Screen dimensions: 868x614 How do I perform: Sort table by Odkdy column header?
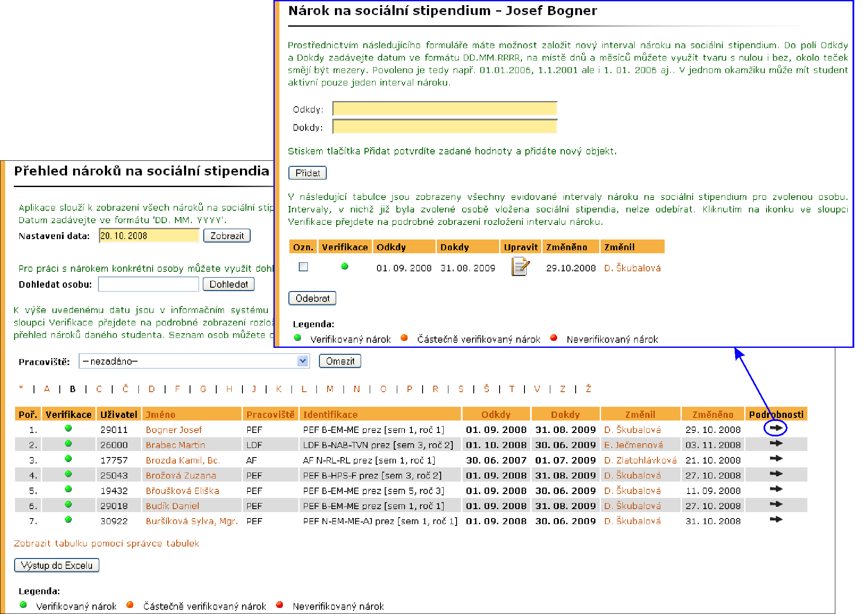coord(496,414)
